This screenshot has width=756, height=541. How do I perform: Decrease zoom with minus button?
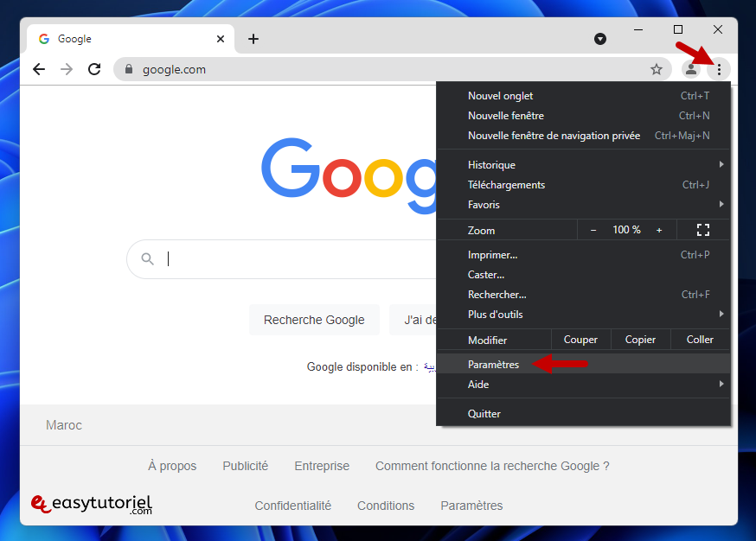(x=593, y=230)
